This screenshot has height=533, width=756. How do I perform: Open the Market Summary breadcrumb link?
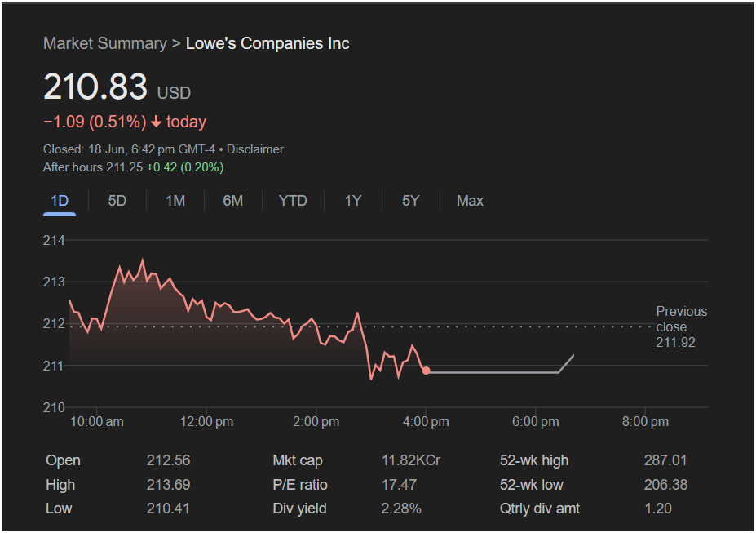click(x=105, y=43)
